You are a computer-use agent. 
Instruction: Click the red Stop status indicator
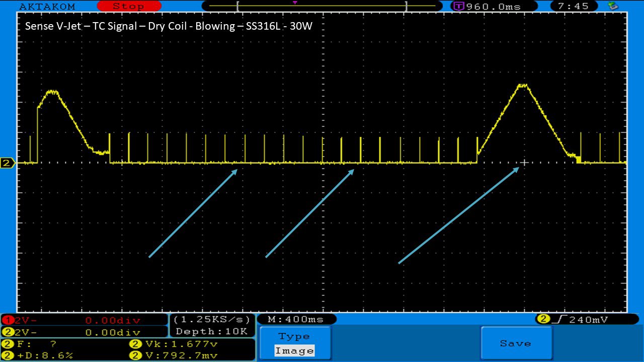(x=128, y=7)
